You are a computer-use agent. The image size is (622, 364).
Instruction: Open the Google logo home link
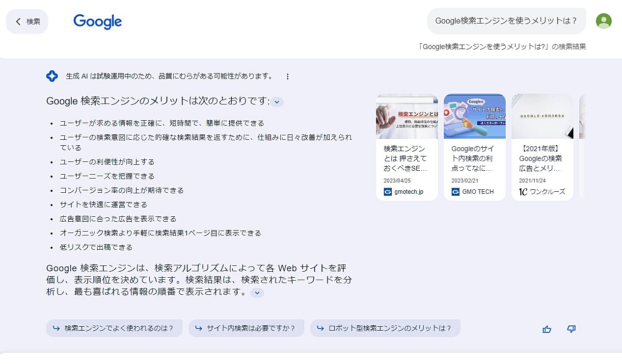[x=98, y=22]
